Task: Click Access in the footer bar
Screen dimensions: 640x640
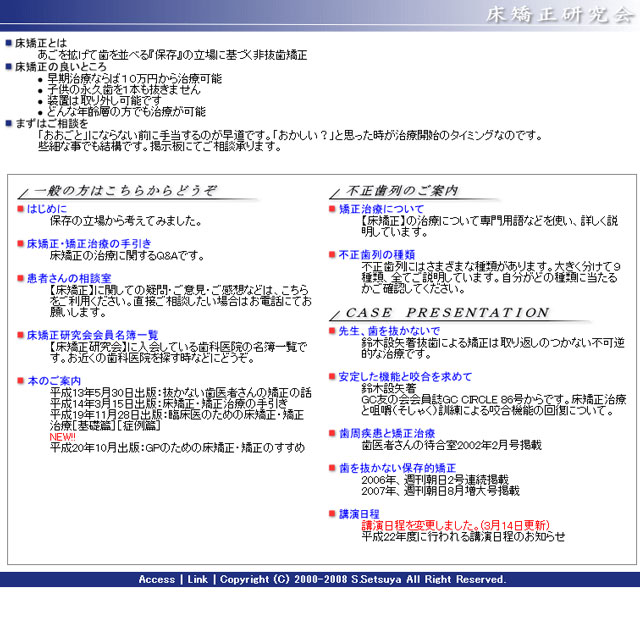Action: 156,580
